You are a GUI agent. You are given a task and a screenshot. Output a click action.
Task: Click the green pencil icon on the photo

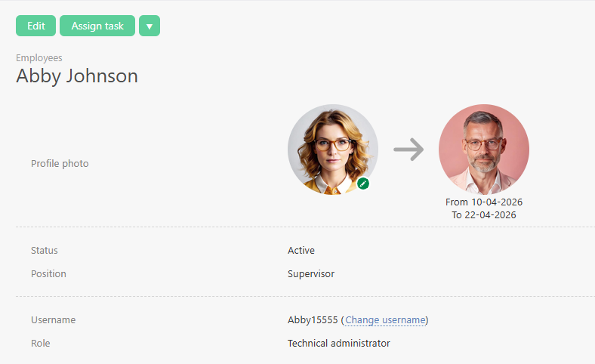[363, 184]
